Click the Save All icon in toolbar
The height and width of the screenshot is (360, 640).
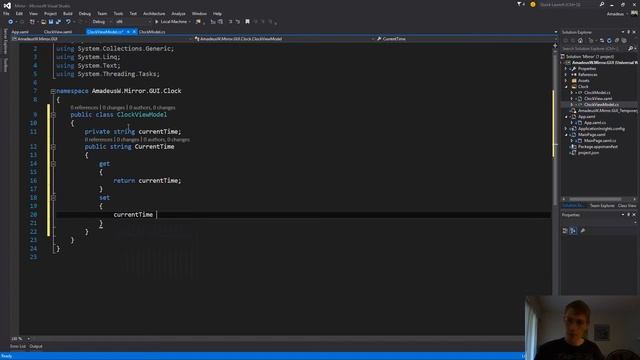pos(58,22)
